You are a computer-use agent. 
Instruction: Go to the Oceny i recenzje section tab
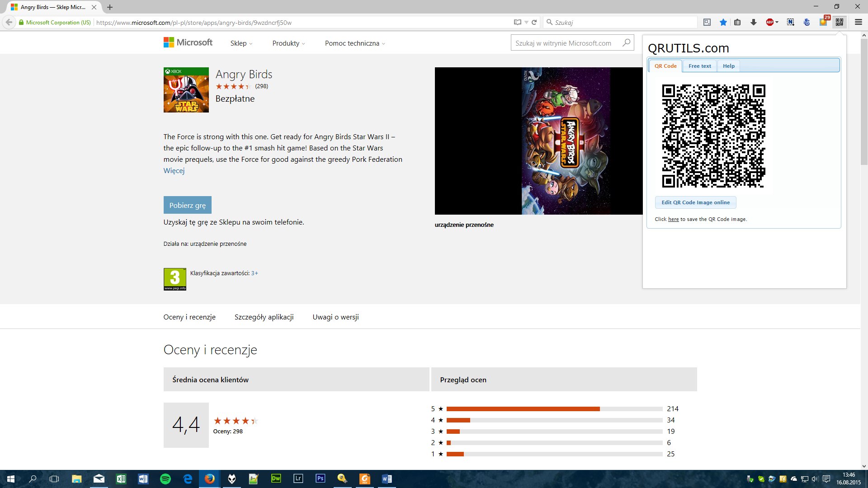click(x=189, y=317)
